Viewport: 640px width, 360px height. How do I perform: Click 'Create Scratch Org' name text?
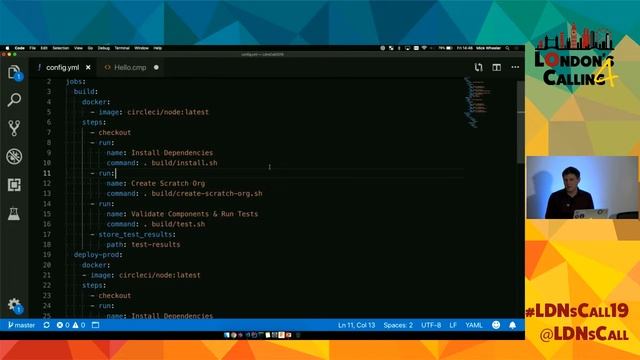168,183
